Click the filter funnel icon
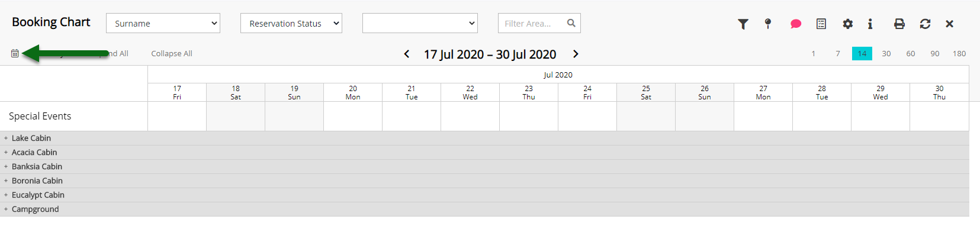Screen dimensions: 980x226 (x=743, y=24)
